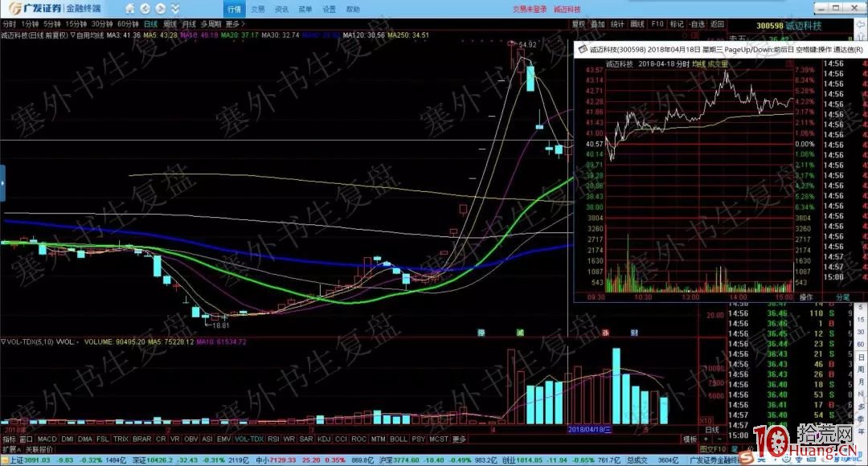Switch chart to 15分钟 period
Viewport: 868px width, 466px height.
coord(76,24)
